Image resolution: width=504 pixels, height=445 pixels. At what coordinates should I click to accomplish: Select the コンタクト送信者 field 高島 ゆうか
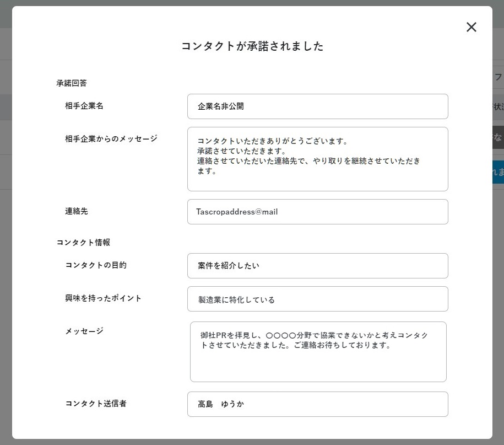pyautogui.click(x=318, y=404)
